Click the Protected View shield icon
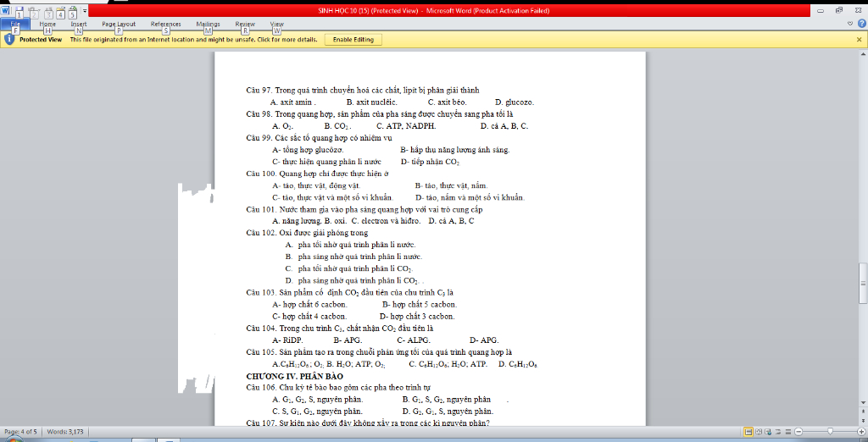The height and width of the screenshot is (442, 868). point(9,39)
